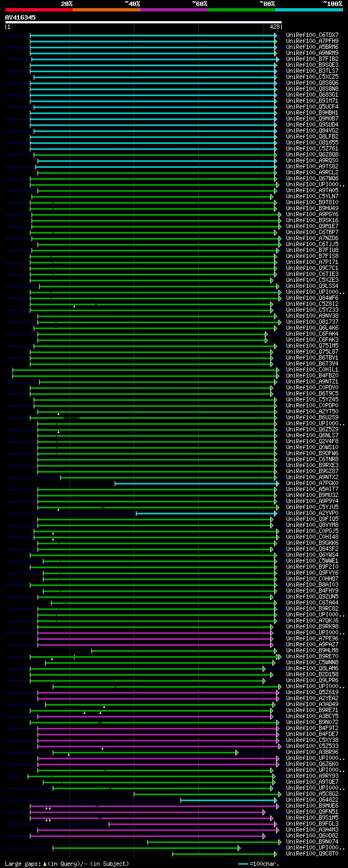Click label UniRef100_C5YZ33

coord(312,310)
